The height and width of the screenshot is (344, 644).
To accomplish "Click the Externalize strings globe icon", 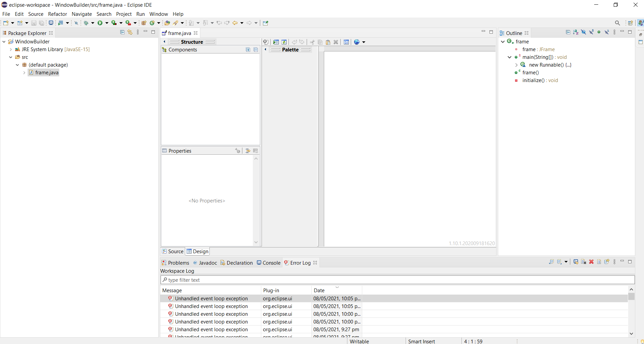I will tap(357, 42).
